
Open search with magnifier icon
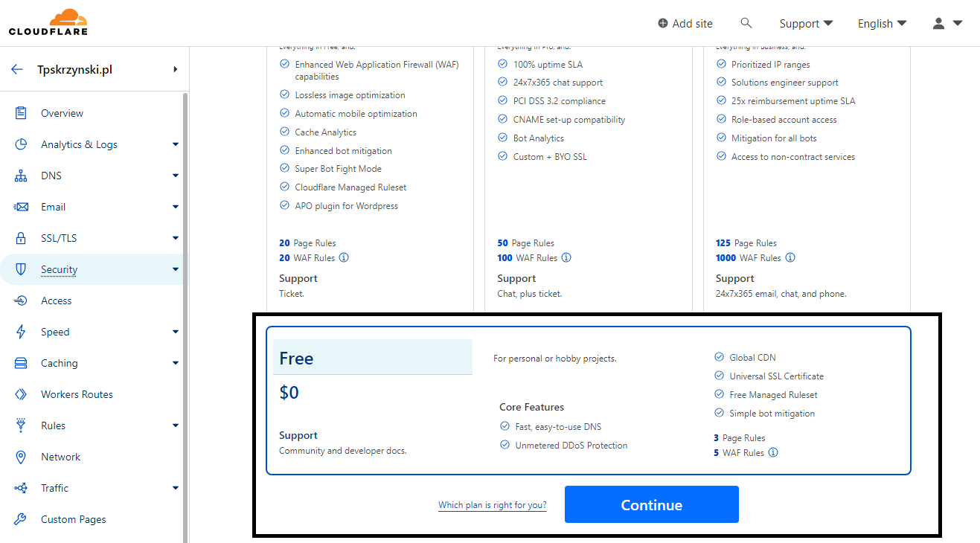(x=746, y=23)
